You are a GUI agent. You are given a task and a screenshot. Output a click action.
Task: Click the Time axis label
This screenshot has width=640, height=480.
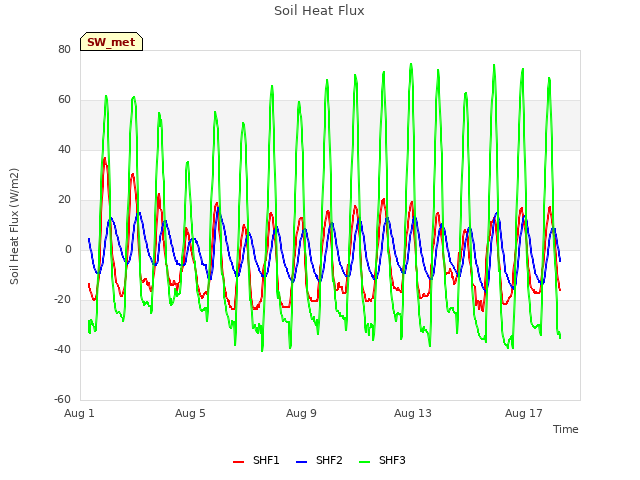566,429
